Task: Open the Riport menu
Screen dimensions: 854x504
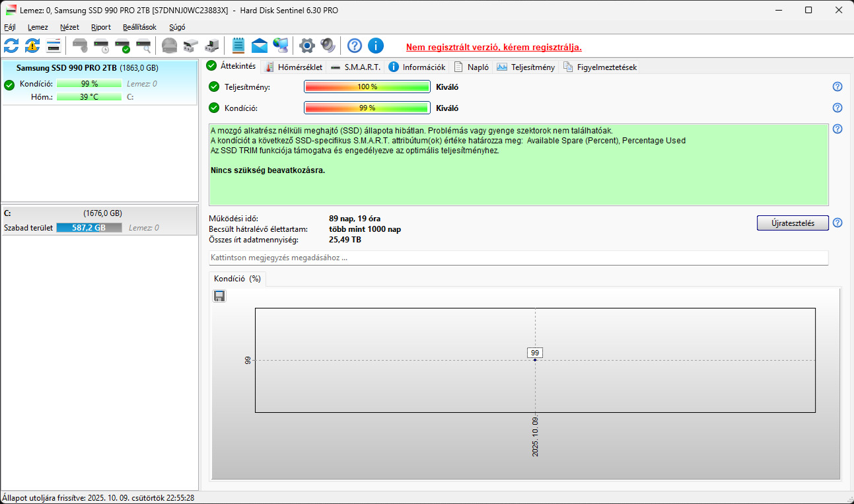Action: (101, 27)
